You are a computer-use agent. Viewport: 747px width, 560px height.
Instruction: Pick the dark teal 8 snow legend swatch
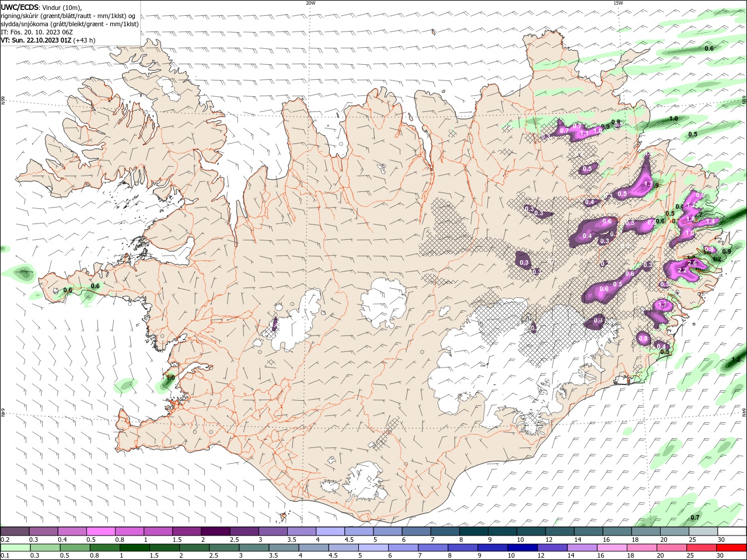(473, 531)
